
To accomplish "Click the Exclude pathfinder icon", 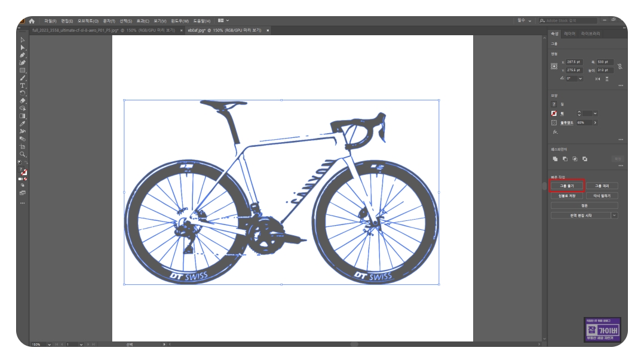I will [x=585, y=159].
